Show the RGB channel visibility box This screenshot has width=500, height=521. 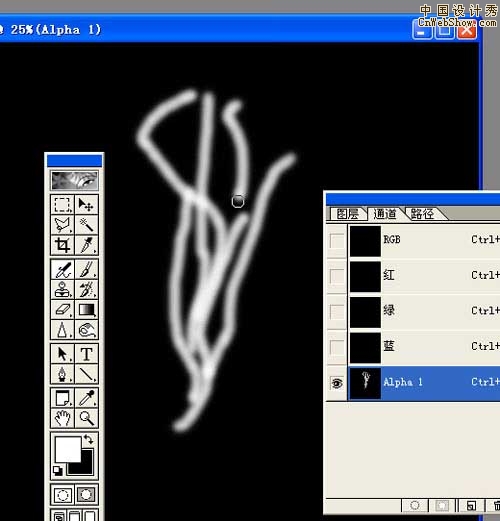(x=337, y=241)
